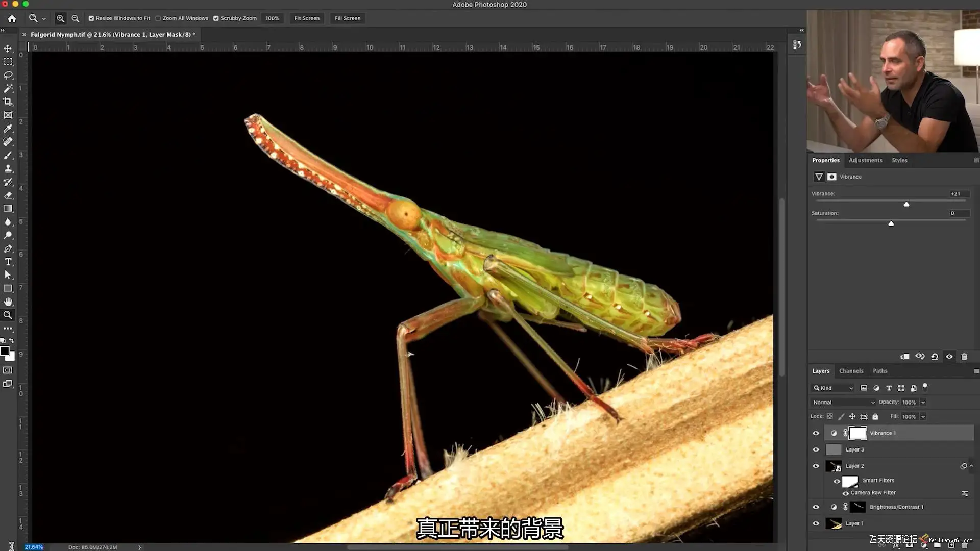Screen dimensions: 980x551
Task: Click the Fill Screen button
Action: click(348, 18)
